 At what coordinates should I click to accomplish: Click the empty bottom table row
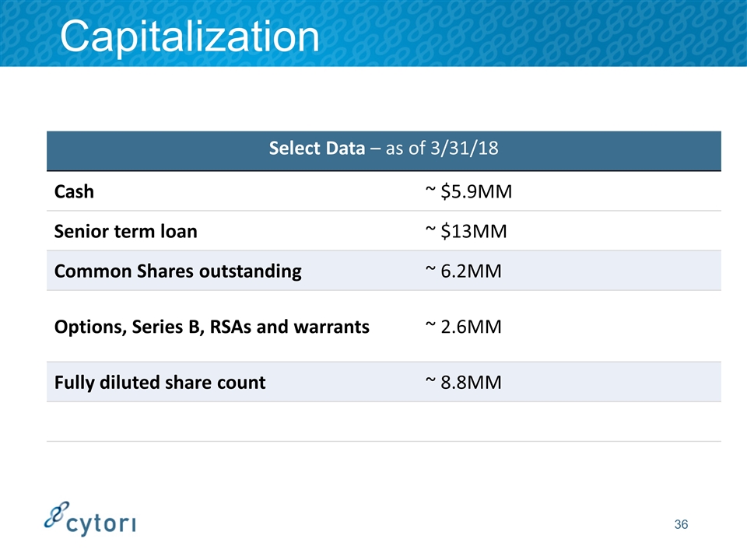(x=384, y=422)
